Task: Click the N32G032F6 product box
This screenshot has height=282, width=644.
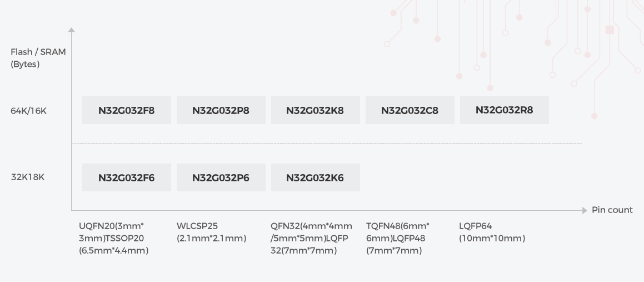Action: (x=127, y=178)
